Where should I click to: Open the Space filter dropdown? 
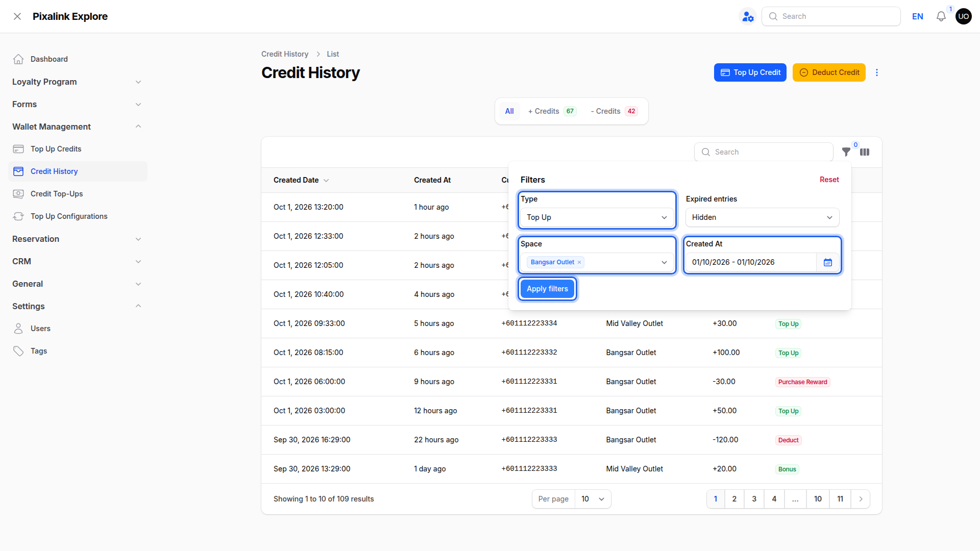(x=597, y=262)
